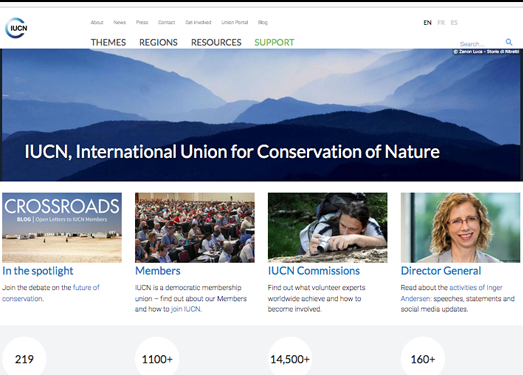Click the hero title IUCN, International Union
This screenshot has height=375, width=523.
(x=232, y=152)
